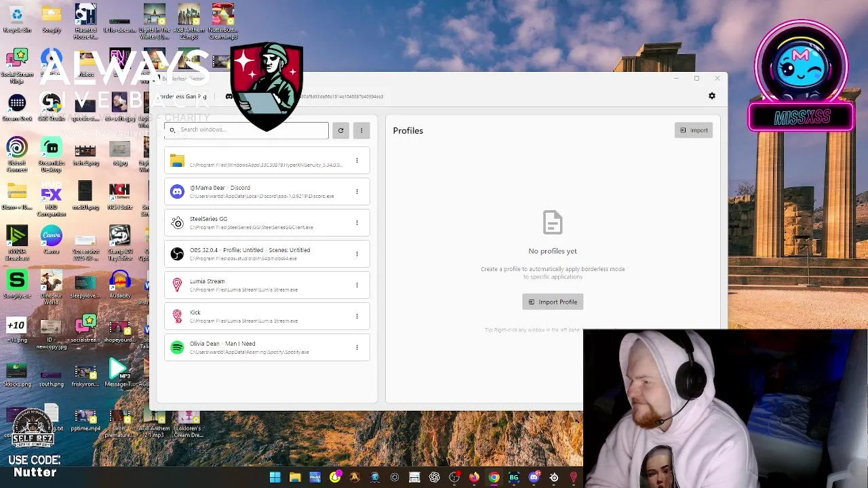Open OBS from the taskbar
The image size is (868, 488).
(x=454, y=478)
